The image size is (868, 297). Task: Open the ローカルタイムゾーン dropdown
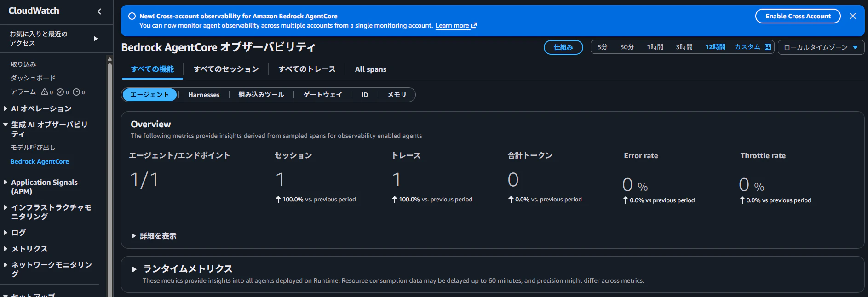coord(821,47)
